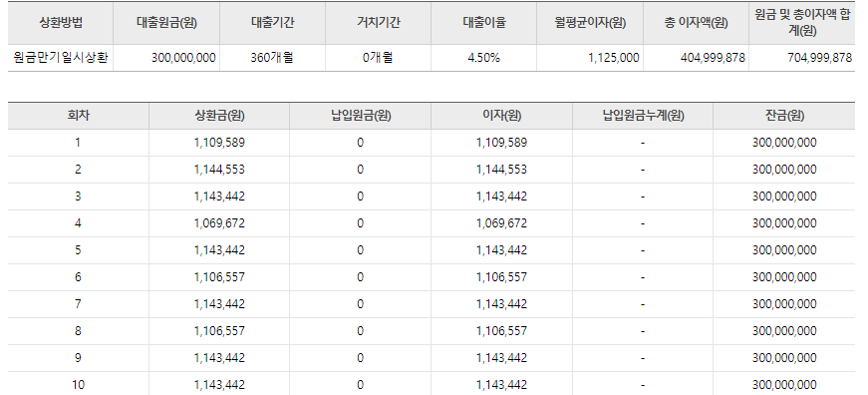
Task: Click 상환금 1,143,442 in installment 9 row
Action: pos(219,357)
